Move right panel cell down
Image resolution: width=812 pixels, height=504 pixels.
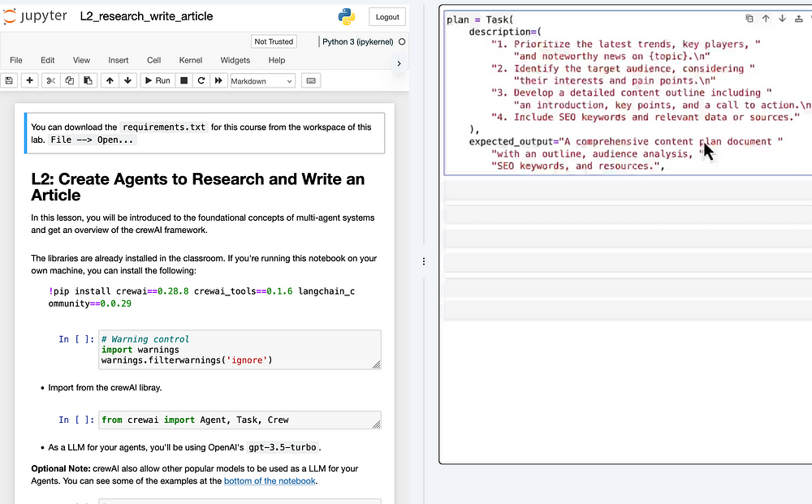(782, 19)
